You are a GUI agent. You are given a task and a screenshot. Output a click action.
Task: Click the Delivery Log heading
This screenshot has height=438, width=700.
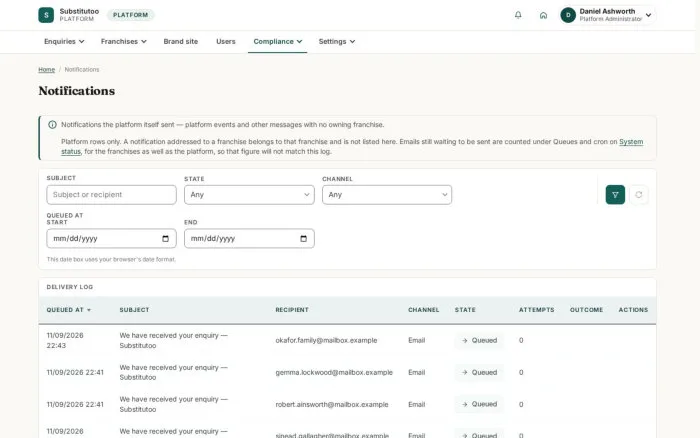click(70, 287)
